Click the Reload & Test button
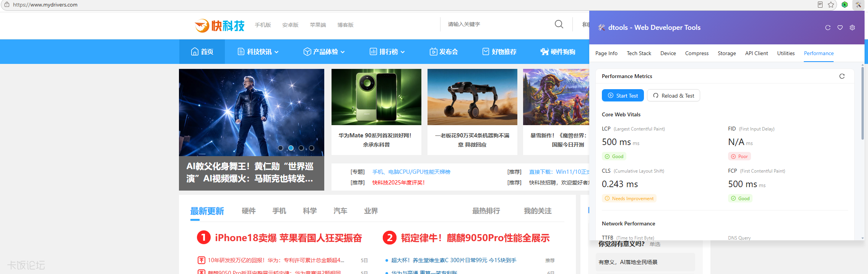Viewport: 868px width, 274px height. [673, 96]
